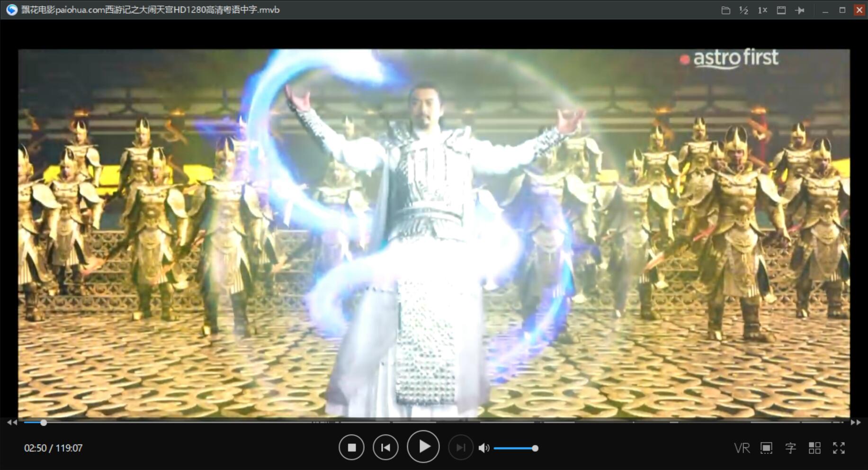Click the seek bar progress handle

[44, 423]
